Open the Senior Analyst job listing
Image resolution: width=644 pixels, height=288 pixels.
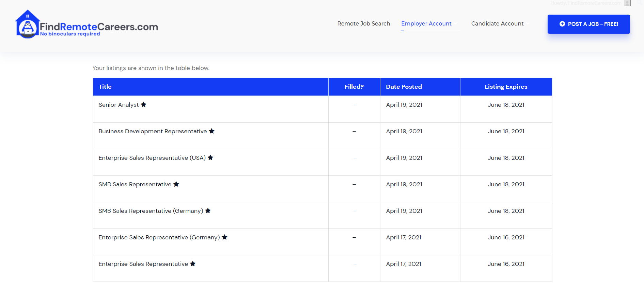coord(119,105)
